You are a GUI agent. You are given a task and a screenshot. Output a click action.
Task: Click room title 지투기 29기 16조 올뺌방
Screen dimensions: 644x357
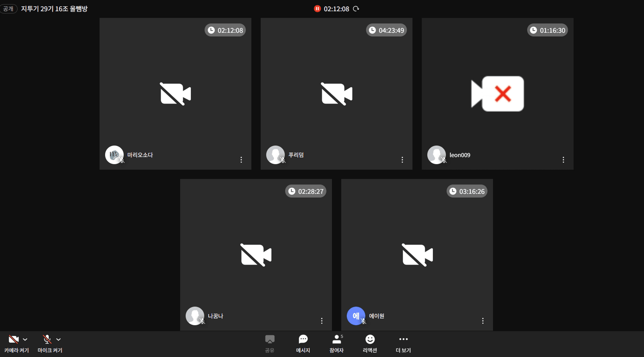(x=54, y=9)
